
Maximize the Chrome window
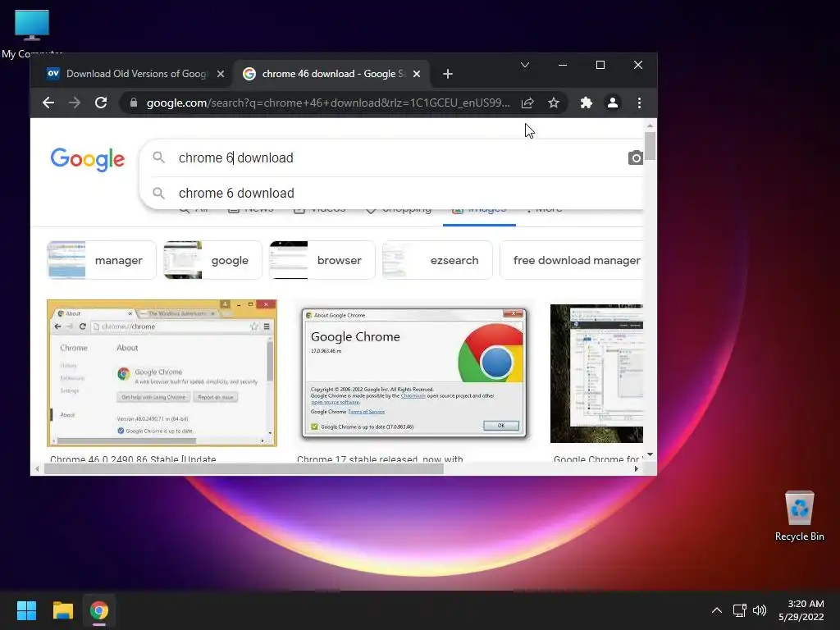point(600,65)
